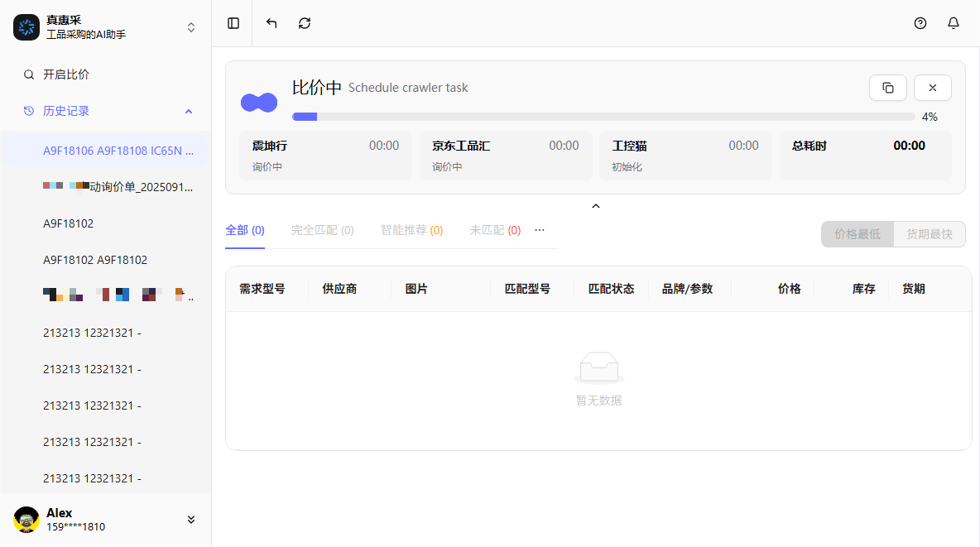Open the 京东工品汇 supplier status card
Image resolution: width=980 pixels, height=547 pixels.
[506, 156]
